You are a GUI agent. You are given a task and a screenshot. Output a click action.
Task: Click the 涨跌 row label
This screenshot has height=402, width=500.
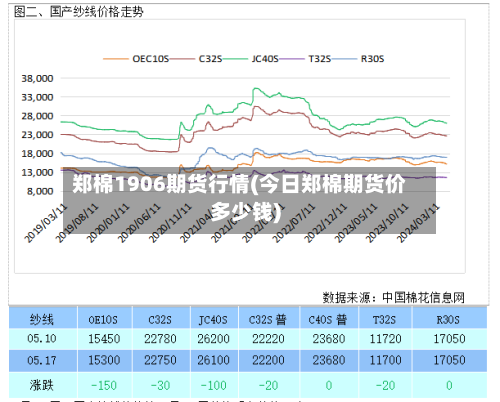pos(42,385)
